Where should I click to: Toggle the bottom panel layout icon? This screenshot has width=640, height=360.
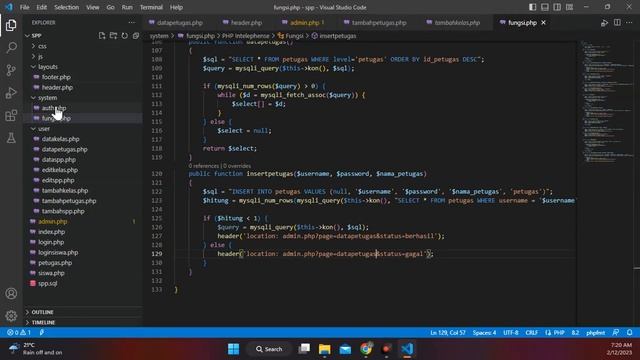click(x=545, y=7)
